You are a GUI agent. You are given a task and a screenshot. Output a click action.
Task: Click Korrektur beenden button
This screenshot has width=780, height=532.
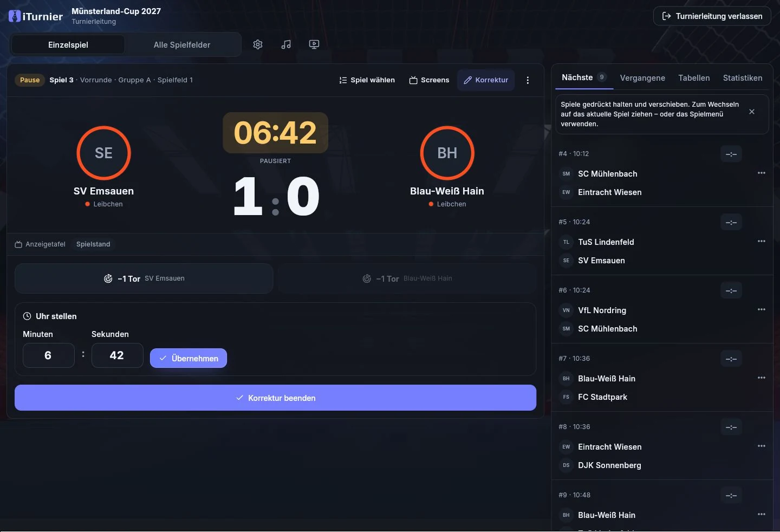[275, 398]
